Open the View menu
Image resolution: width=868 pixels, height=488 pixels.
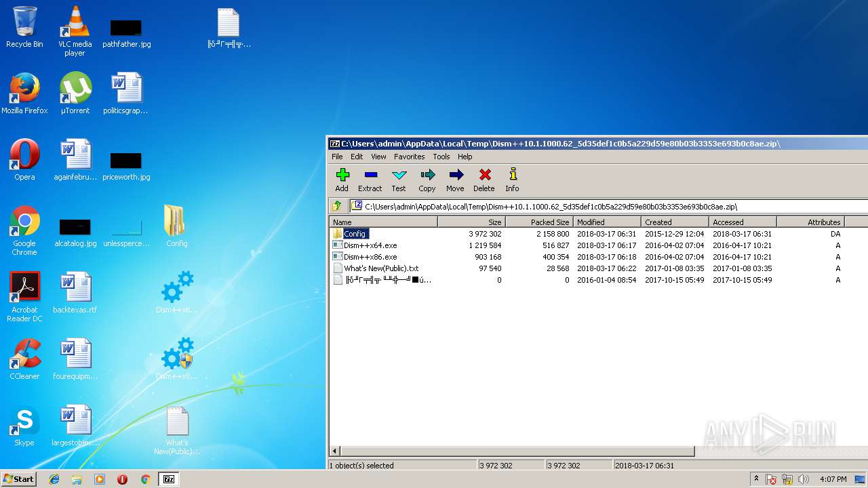click(x=378, y=157)
